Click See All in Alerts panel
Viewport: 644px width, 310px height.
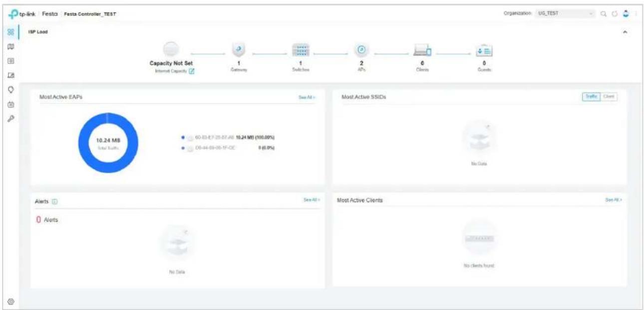click(x=312, y=200)
